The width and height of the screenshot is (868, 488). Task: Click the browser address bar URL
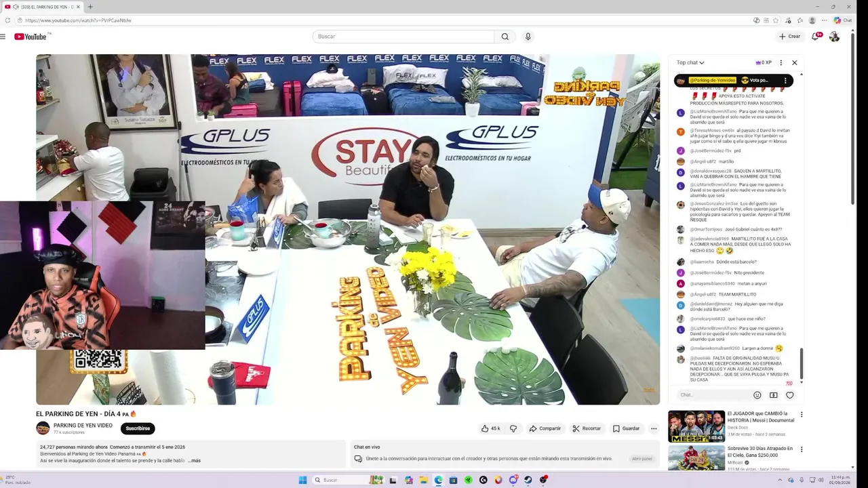pyautogui.click(x=79, y=20)
